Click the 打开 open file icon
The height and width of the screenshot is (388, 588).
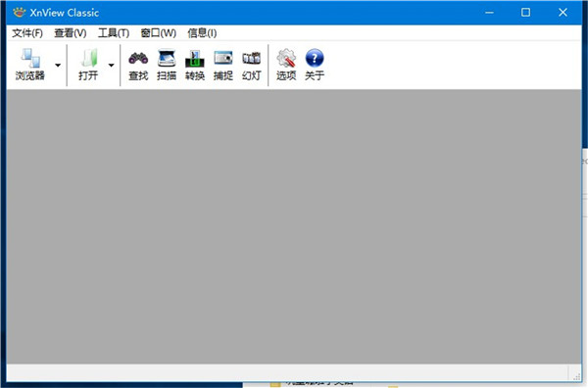[88, 65]
